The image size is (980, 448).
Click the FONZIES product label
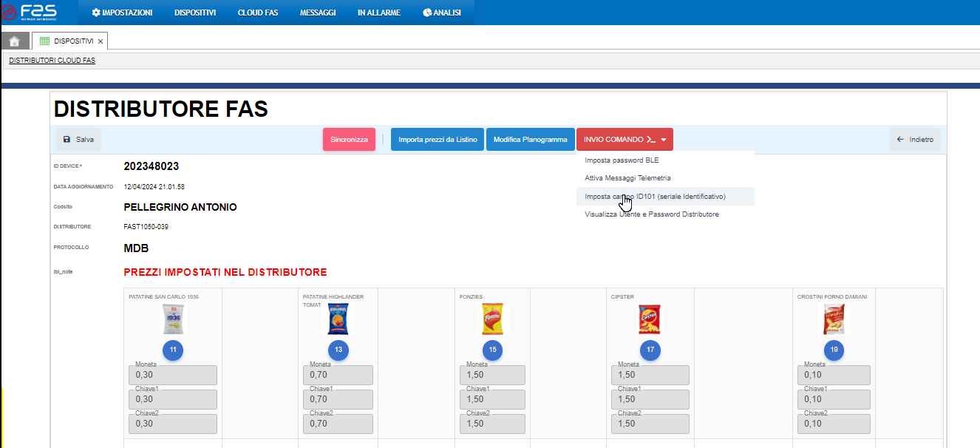pyautogui.click(x=471, y=296)
